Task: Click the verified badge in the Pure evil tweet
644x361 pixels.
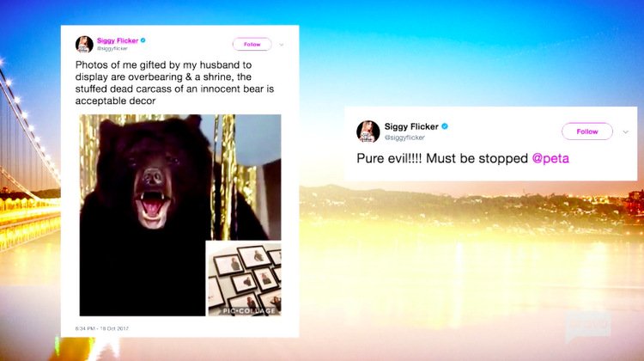Action: (445, 126)
